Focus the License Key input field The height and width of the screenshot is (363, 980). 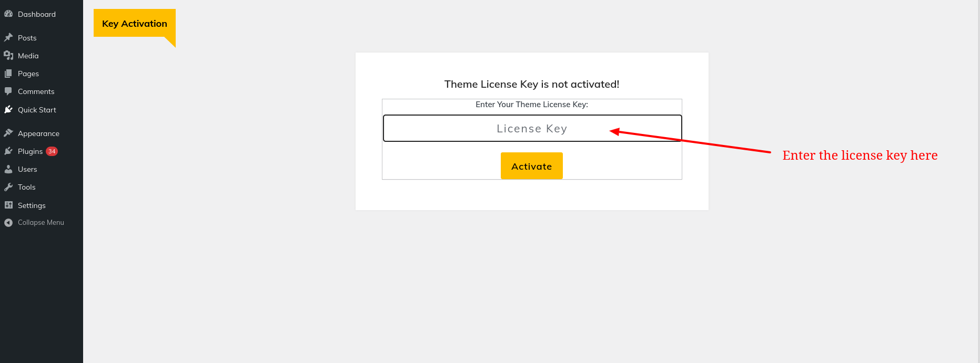coord(532,128)
